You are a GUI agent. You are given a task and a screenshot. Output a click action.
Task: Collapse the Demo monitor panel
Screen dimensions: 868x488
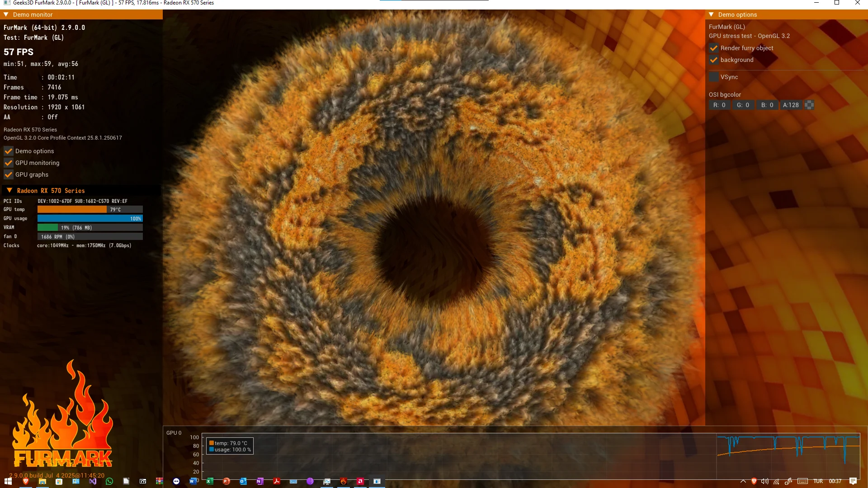click(6, 14)
